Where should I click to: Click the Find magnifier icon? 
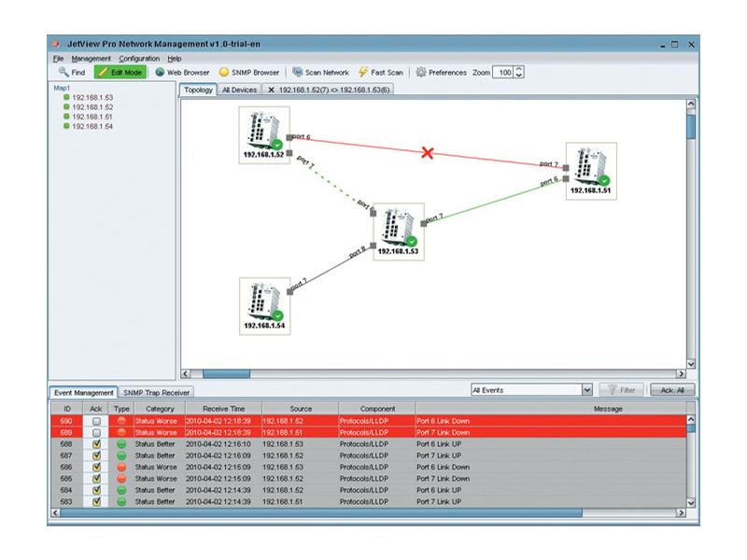63,72
